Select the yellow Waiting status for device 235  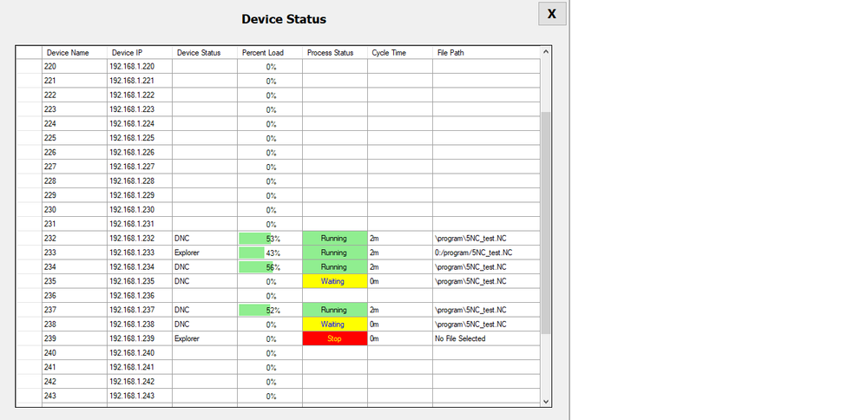(x=335, y=281)
